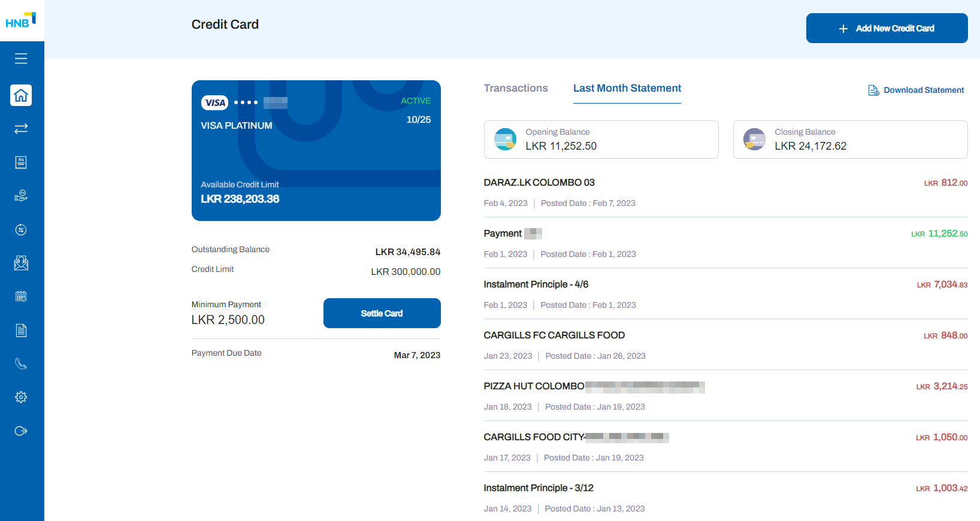Click the Available Credit Limit LKR 238,203.36

pyautogui.click(x=240, y=199)
